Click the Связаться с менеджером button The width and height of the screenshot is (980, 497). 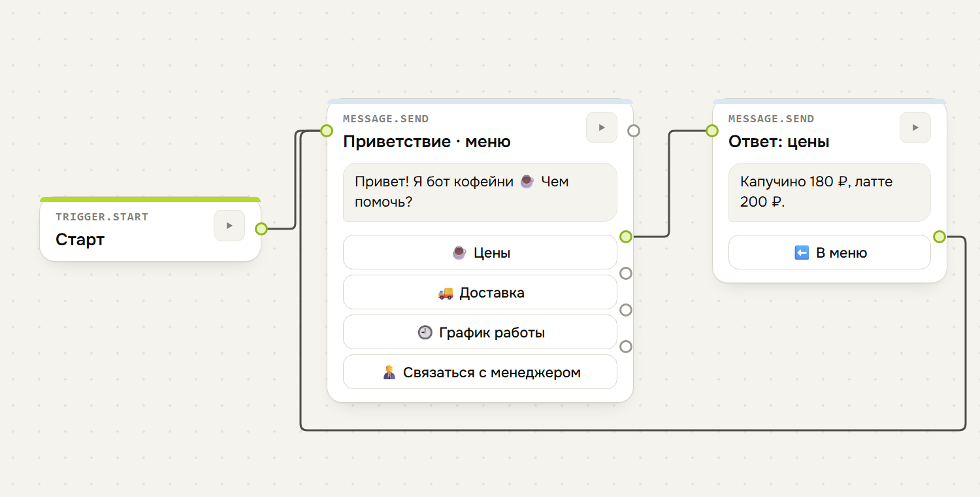pyautogui.click(x=480, y=372)
